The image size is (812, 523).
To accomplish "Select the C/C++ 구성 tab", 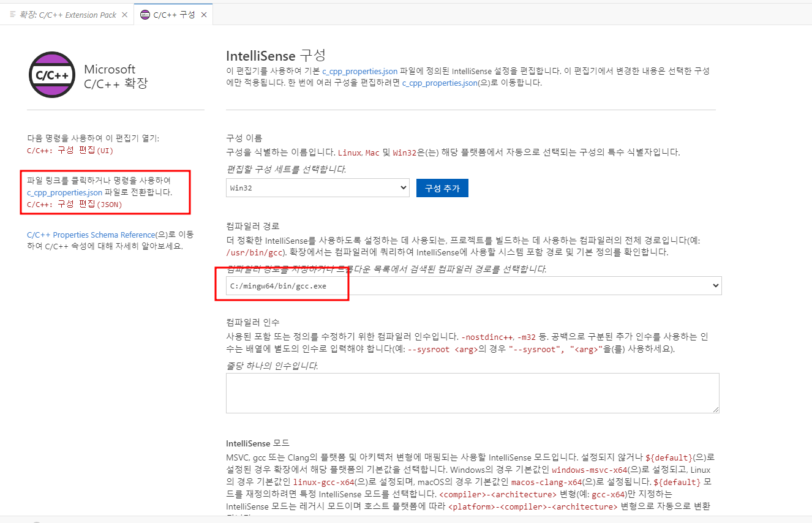I will coord(174,15).
